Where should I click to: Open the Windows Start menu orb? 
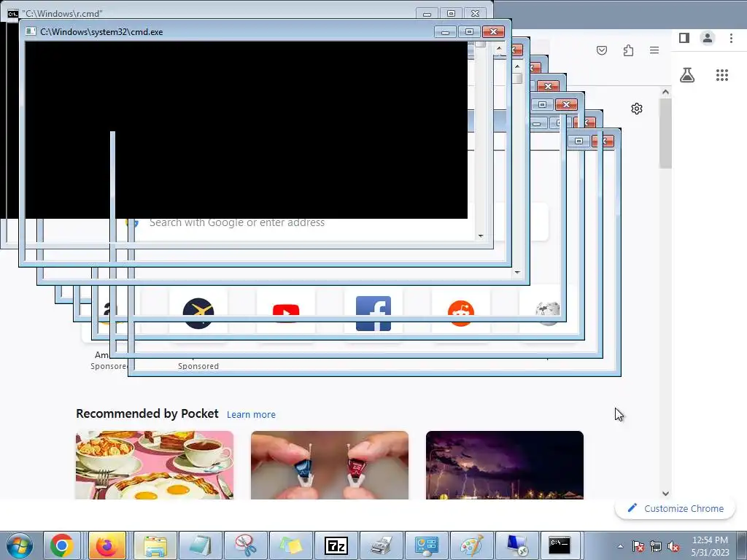point(20,545)
